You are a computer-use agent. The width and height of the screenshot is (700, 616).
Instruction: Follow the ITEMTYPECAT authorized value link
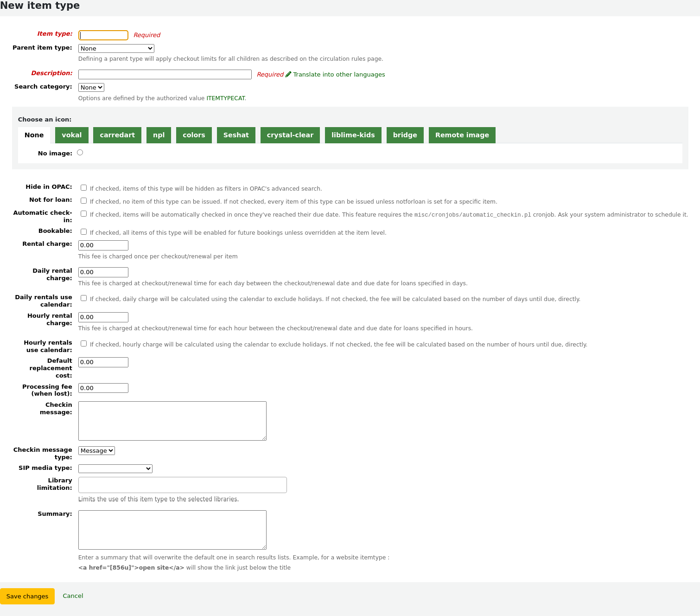[225, 98]
